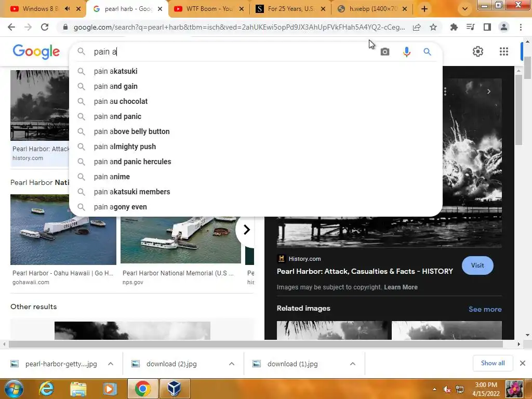Screen dimensions: 532x399
Task: Toggle Chrome side panel icon
Action: 487,27
